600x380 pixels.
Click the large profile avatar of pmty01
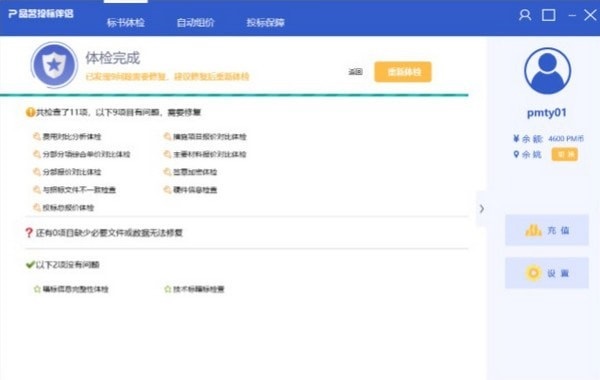(x=547, y=71)
